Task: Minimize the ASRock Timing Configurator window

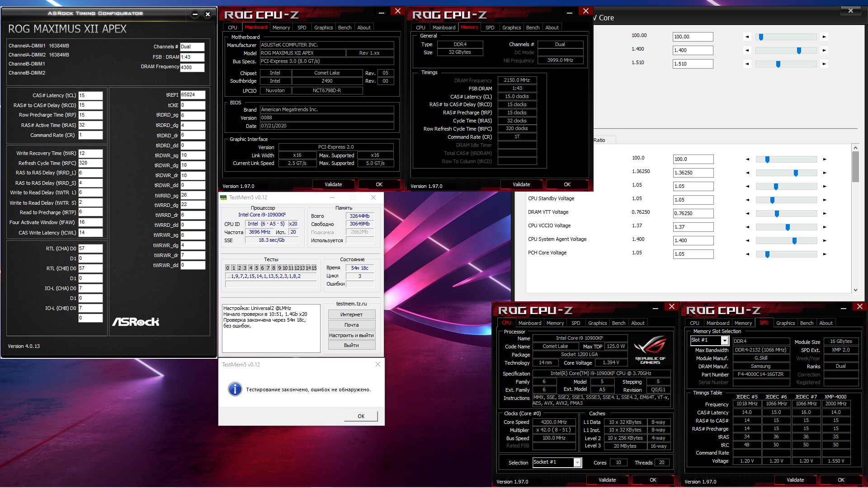Action: (195, 14)
